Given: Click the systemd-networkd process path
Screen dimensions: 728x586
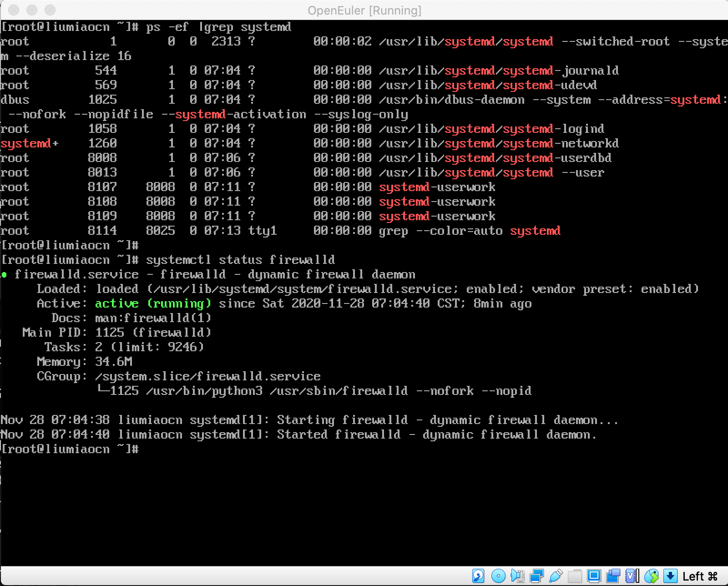Looking at the screenshot, I should point(499,143).
